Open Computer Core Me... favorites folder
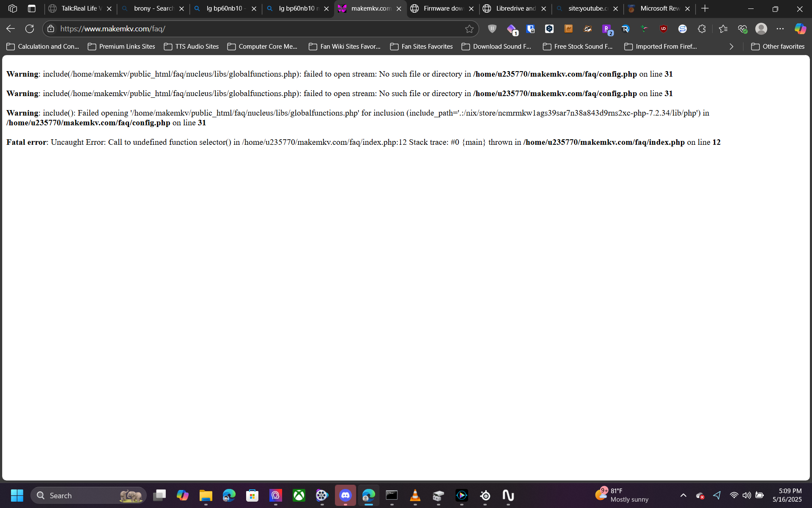 click(x=262, y=47)
